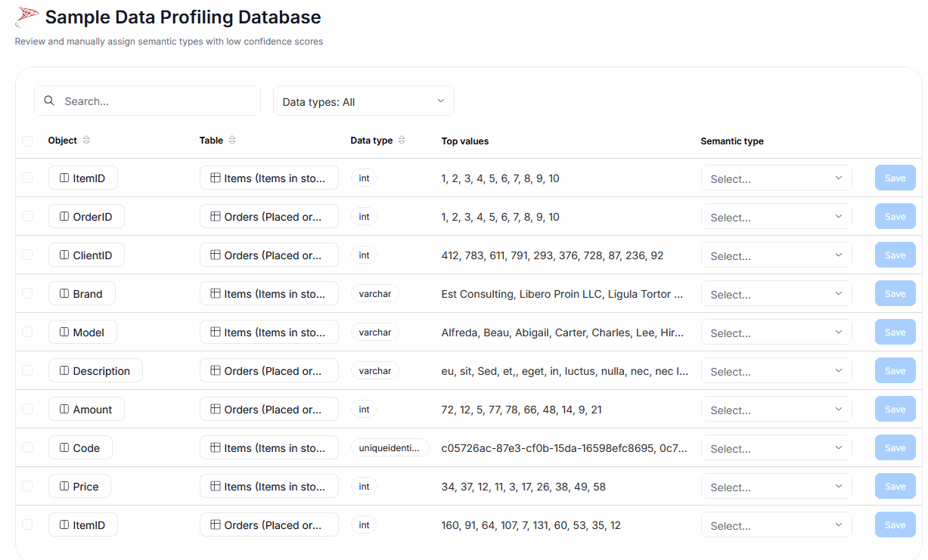This screenshot has height=560, width=928.
Task: Click the table icon in the ClientID row
Action: [216, 255]
